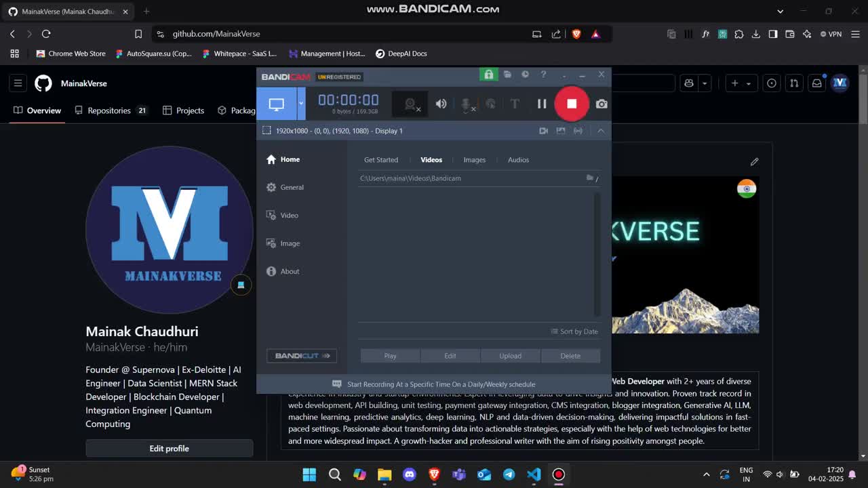Image resolution: width=868 pixels, height=488 pixels.
Task: Pause the Bandicam recording
Action: tap(542, 104)
